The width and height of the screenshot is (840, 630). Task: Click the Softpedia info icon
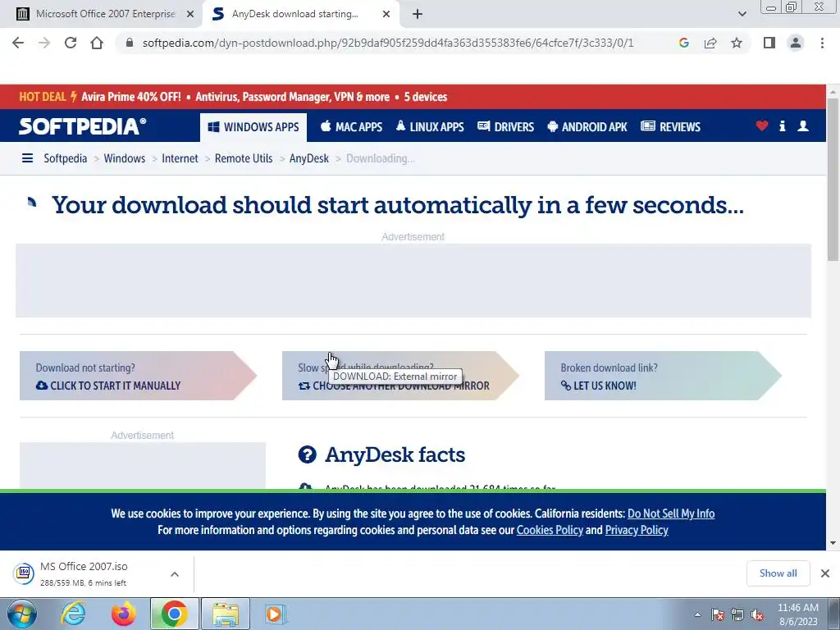click(x=782, y=126)
